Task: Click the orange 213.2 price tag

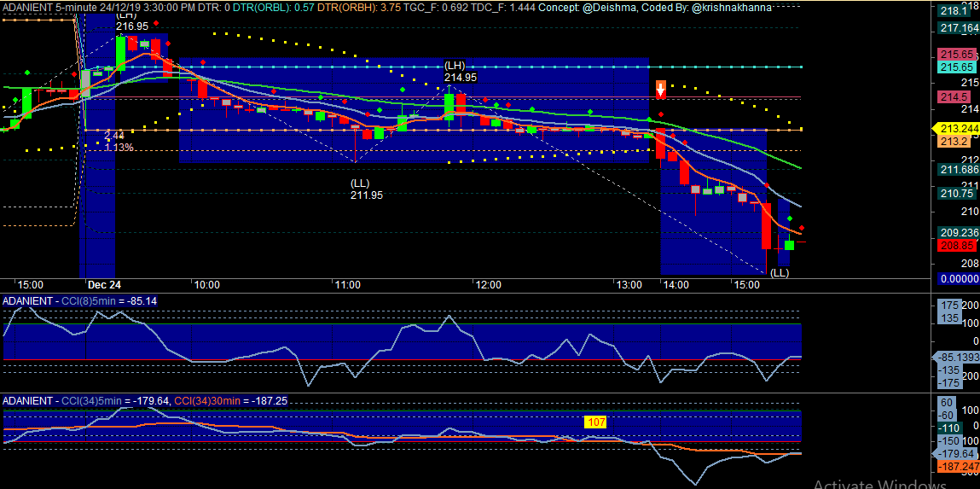Action: tap(953, 142)
